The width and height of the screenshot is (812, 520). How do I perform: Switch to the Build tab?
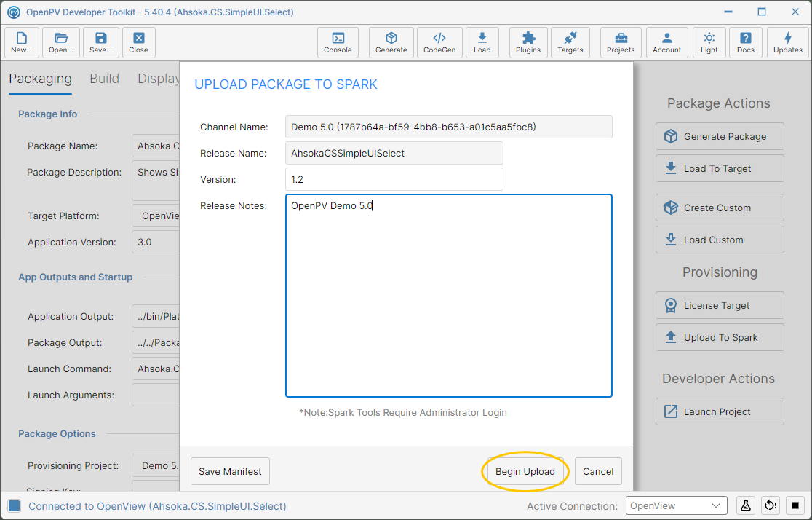[105, 79]
